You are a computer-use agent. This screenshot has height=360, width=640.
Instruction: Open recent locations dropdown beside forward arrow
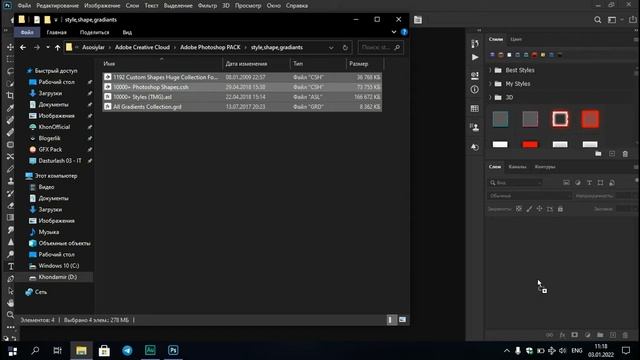click(x=48, y=47)
